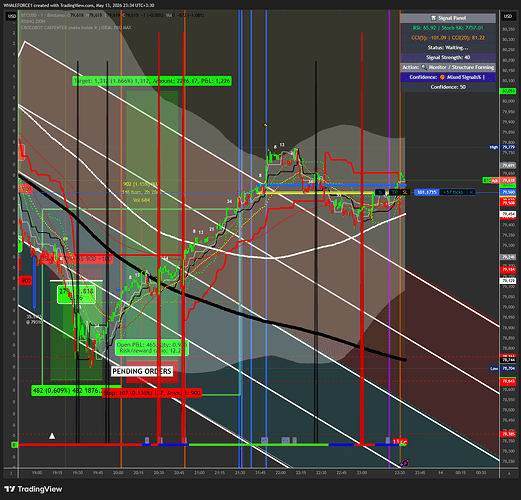Click the purple link icon near the time axis
This screenshot has height=500, width=521.
click(405, 462)
